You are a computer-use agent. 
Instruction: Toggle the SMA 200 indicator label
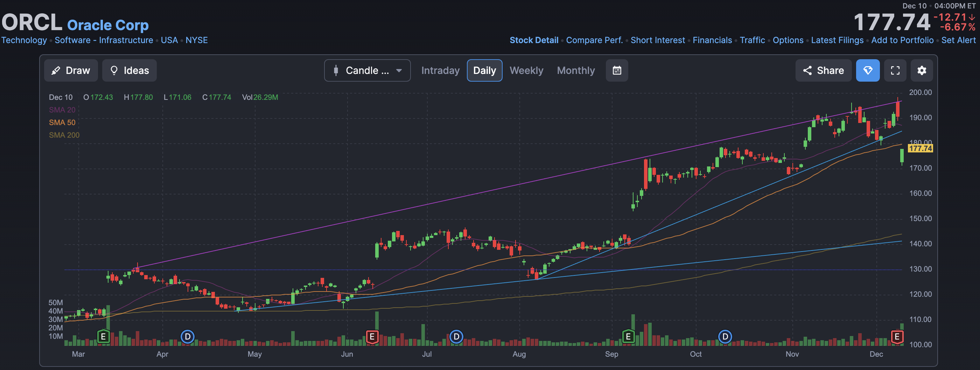click(64, 135)
